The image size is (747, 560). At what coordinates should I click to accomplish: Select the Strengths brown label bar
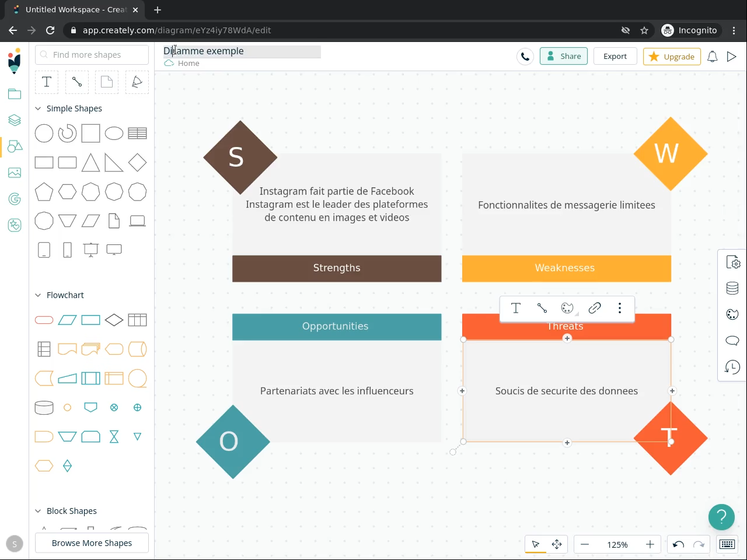tap(337, 268)
